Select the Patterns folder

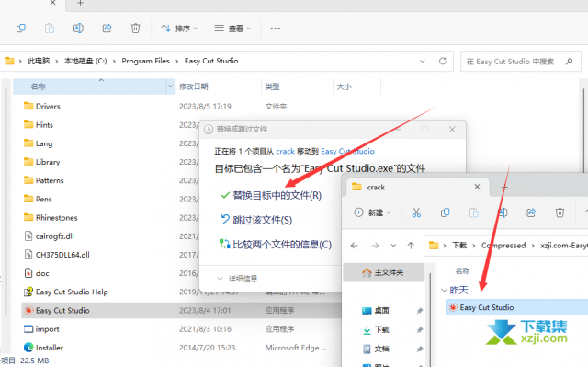click(x=50, y=180)
